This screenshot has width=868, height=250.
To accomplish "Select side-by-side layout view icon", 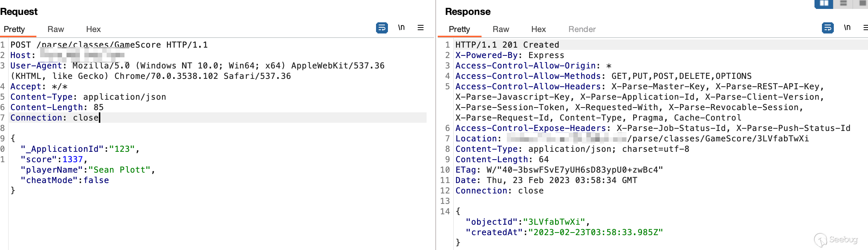I will pos(824,3).
